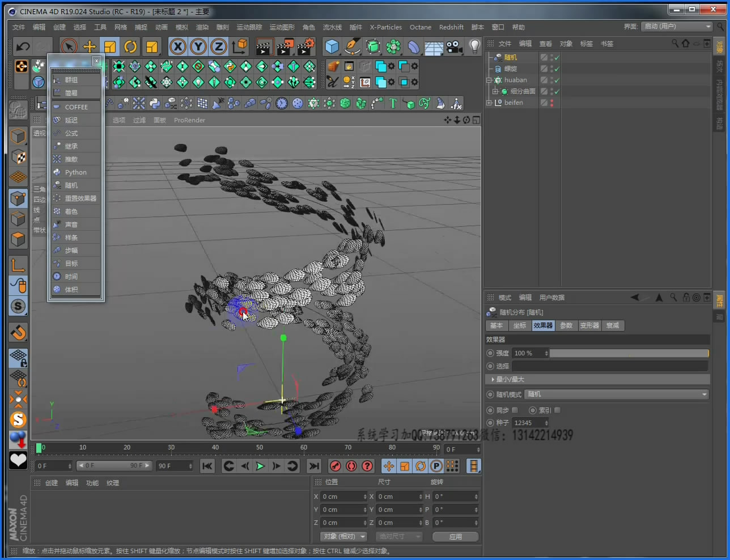Open Edit Render Settings clapperboard with gear
Image resolution: width=730 pixels, height=560 pixels.
(305, 46)
